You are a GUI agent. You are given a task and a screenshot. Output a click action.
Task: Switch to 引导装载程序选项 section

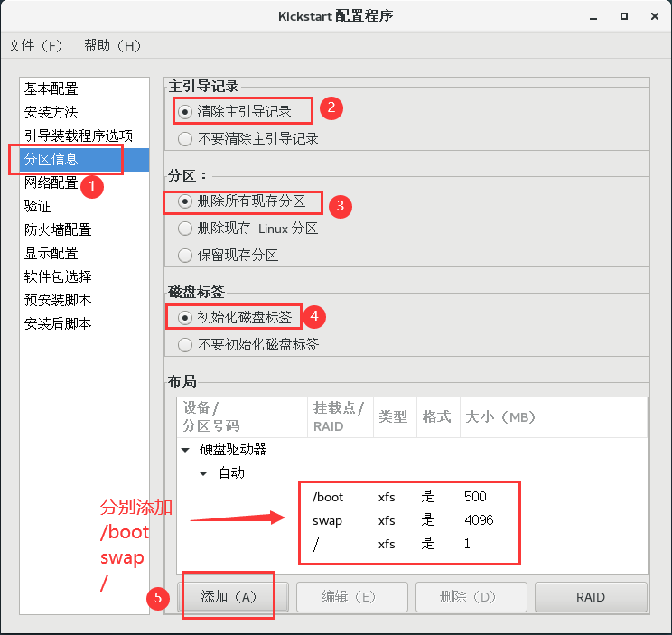click(x=84, y=135)
